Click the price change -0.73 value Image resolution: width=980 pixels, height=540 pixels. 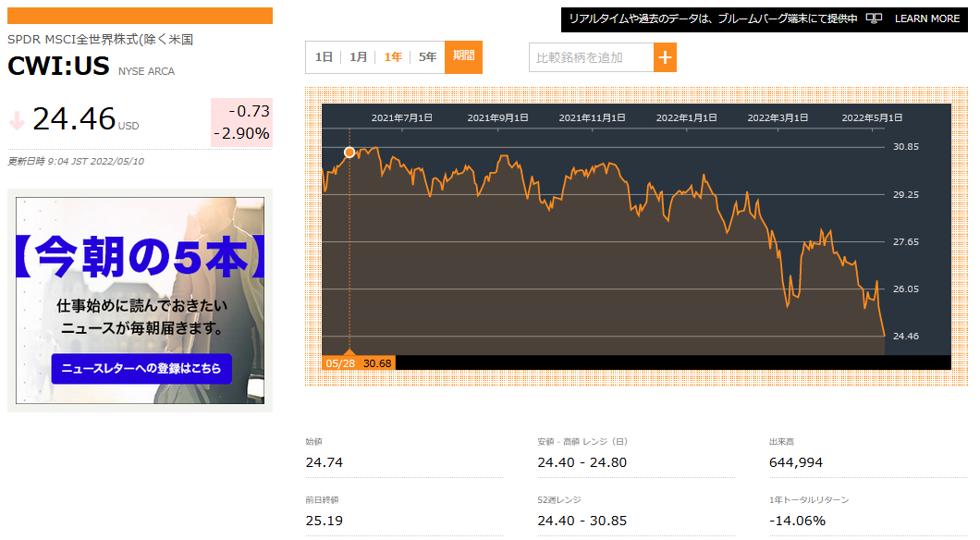[249, 111]
